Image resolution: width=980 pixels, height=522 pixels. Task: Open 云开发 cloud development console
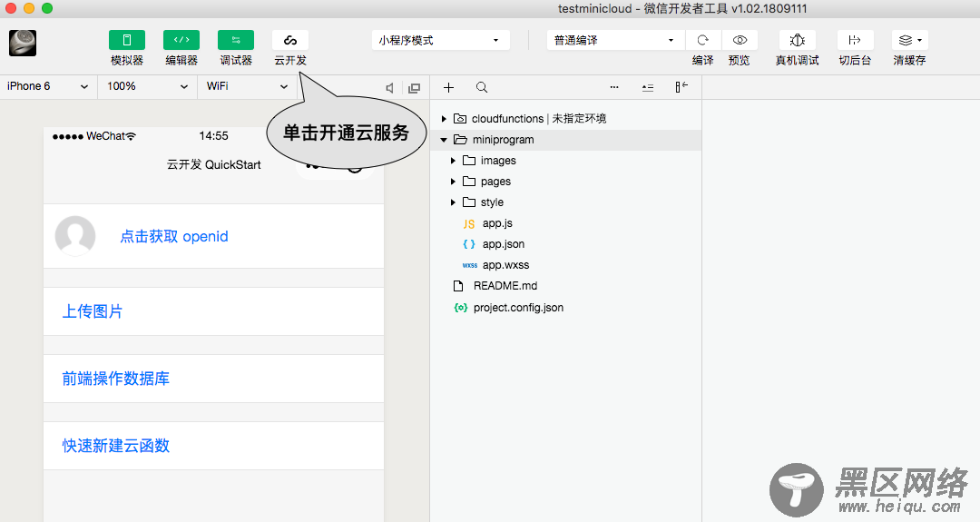pyautogui.click(x=290, y=40)
